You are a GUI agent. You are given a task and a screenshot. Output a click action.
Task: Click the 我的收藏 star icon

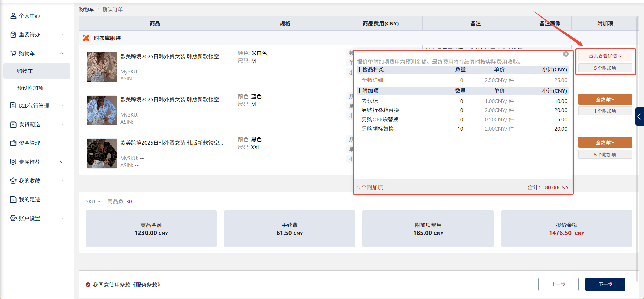click(x=13, y=181)
